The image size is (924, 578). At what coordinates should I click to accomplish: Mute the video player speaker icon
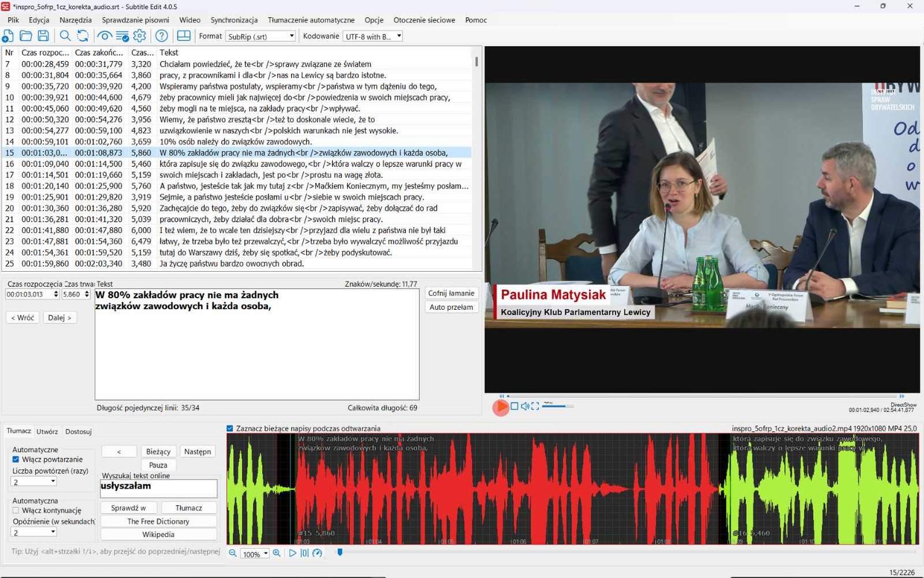point(525,406)
